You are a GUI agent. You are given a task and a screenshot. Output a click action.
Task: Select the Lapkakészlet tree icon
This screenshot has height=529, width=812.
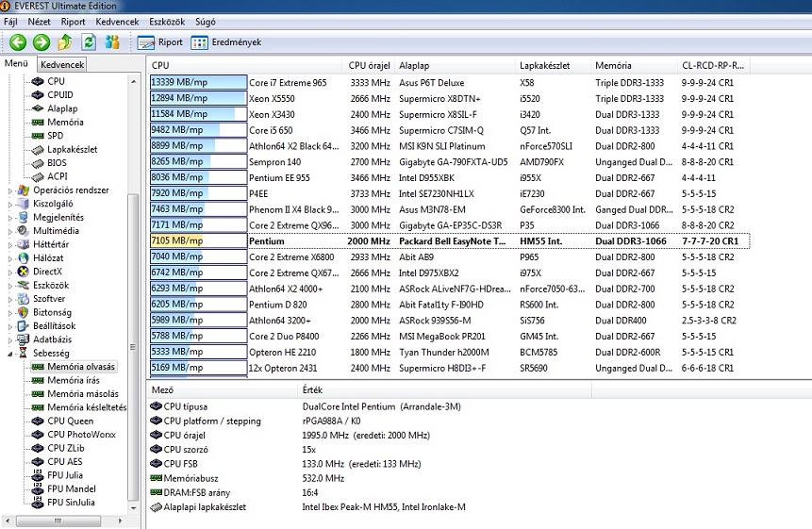pyautogui.click(x=38, y=150)
